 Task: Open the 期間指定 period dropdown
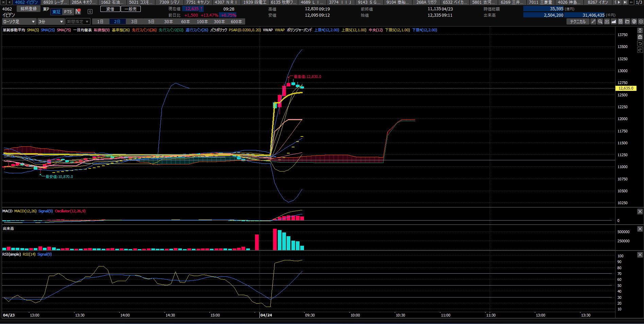point(78,21)
